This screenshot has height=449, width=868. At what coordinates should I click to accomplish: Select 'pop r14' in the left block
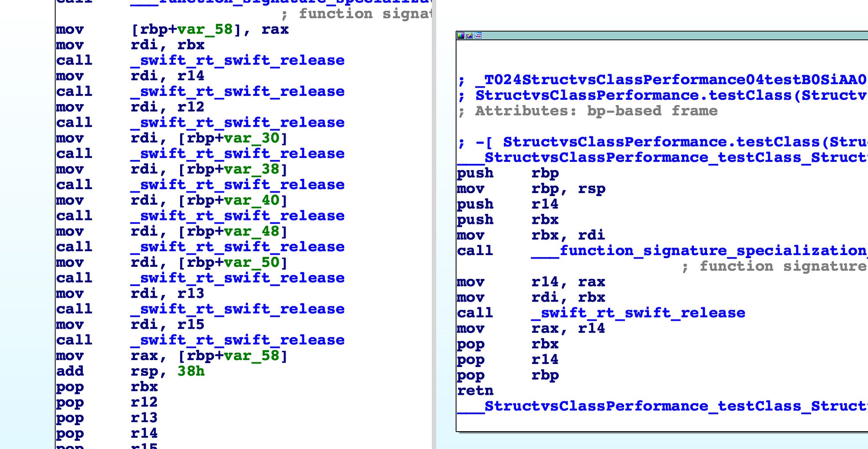coord(107,433)
